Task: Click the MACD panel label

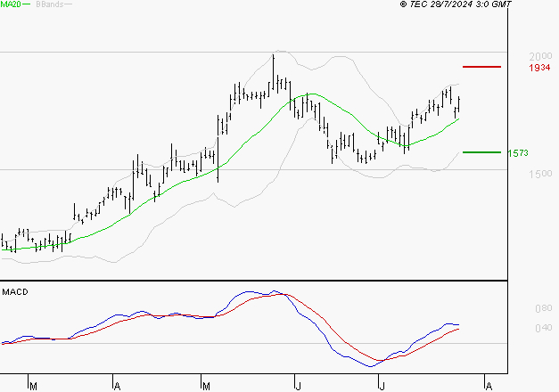Action: (x=15, y=292)
